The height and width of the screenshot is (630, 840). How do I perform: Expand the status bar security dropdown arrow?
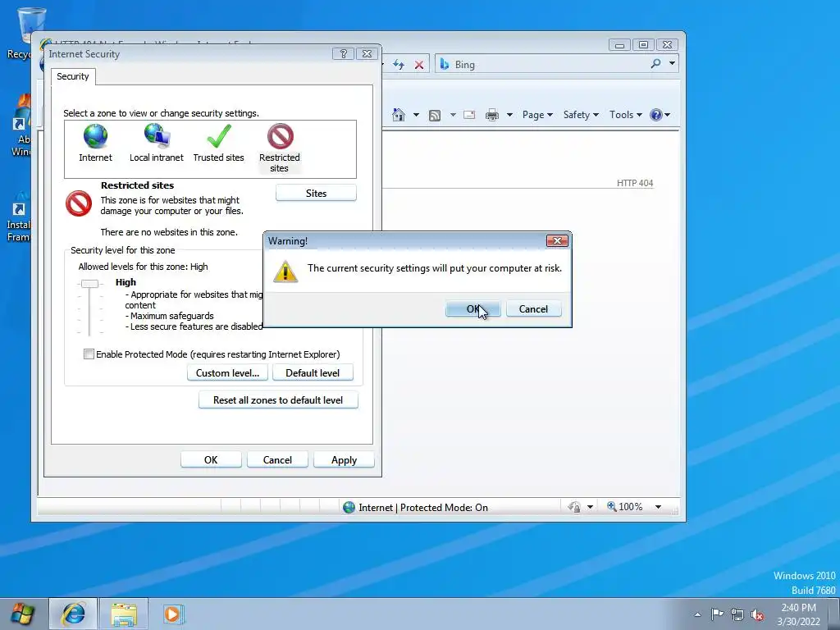[591, 507]
